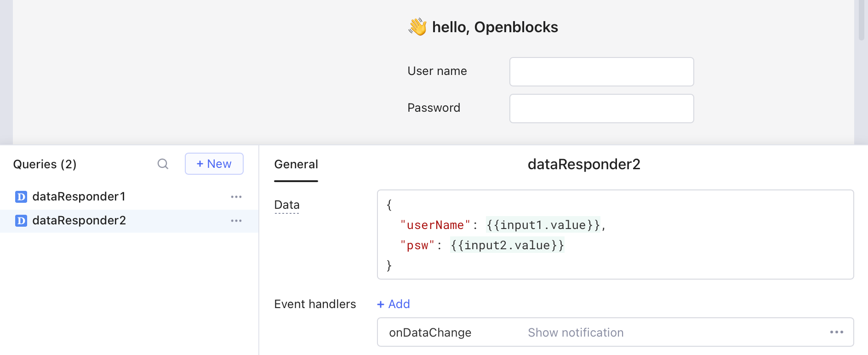Click the Data label with dashed underline
This screenshot has height=355, width=868.
point(287,205)
